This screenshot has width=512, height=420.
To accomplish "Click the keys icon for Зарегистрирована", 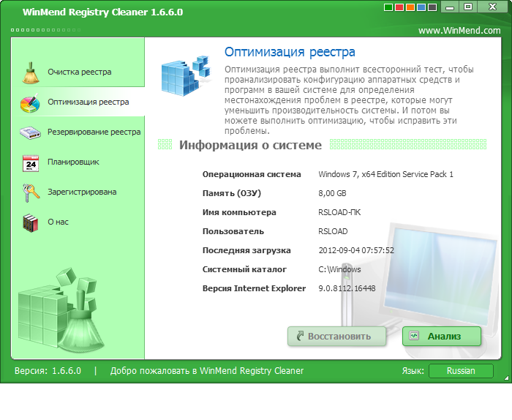I will (31, 192).
